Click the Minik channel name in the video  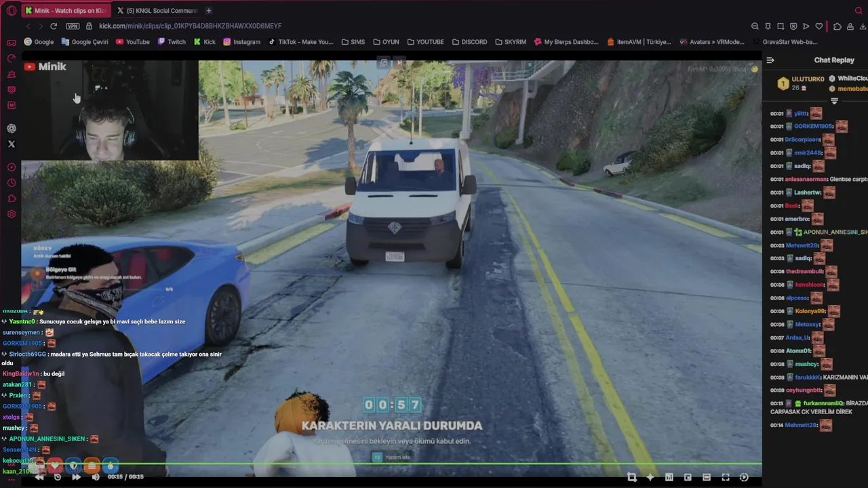[x=52, y=66]
